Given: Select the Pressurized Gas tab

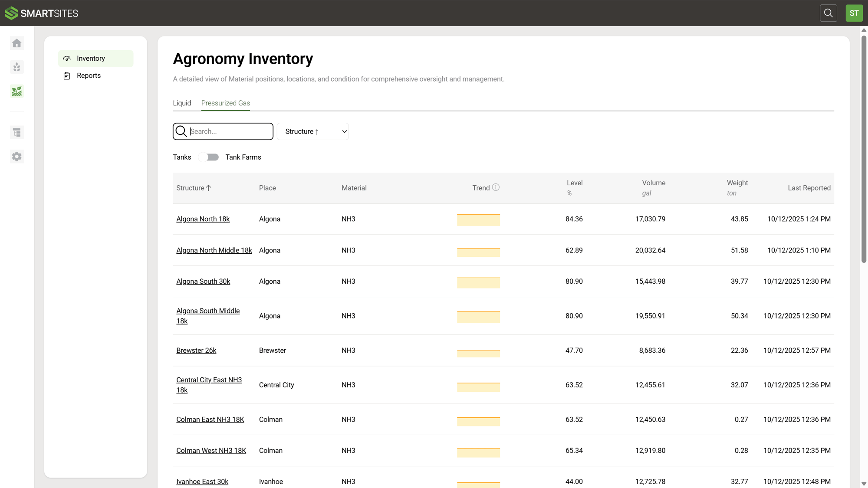Looking at the screenshot, I should coord(225,103).
